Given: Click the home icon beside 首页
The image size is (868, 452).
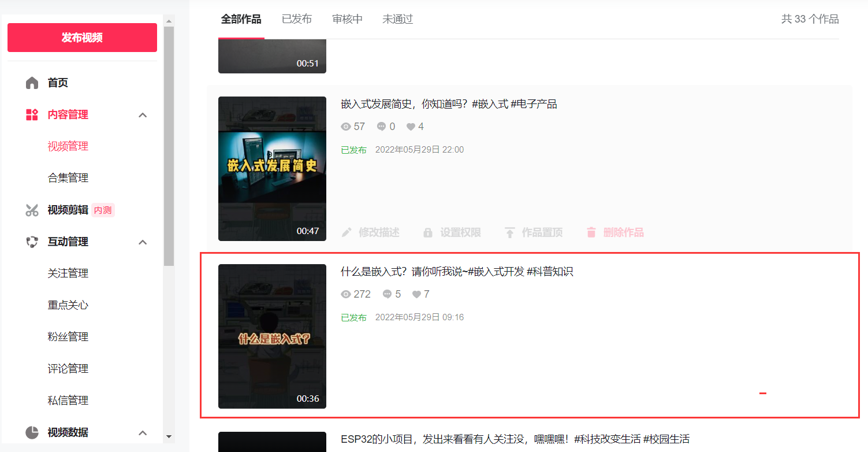Looking at the screenshot, I should (32, 83).
